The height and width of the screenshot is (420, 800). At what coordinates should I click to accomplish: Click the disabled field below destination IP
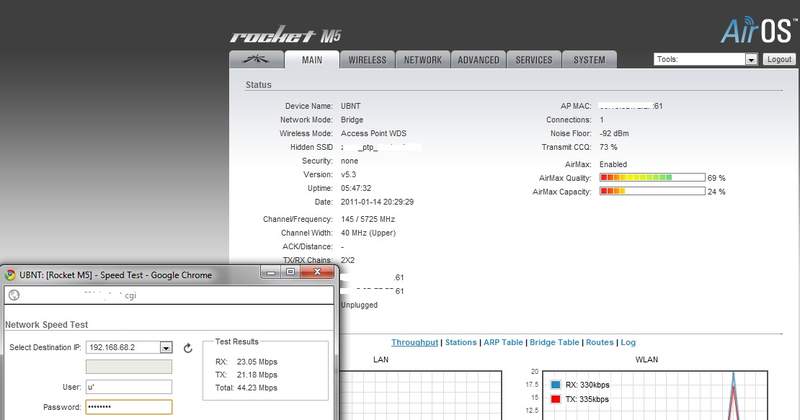point(129,367)
